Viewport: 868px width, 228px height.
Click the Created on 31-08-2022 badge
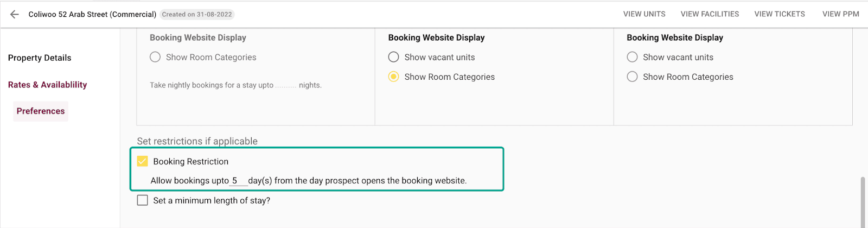tap(197, 15)
